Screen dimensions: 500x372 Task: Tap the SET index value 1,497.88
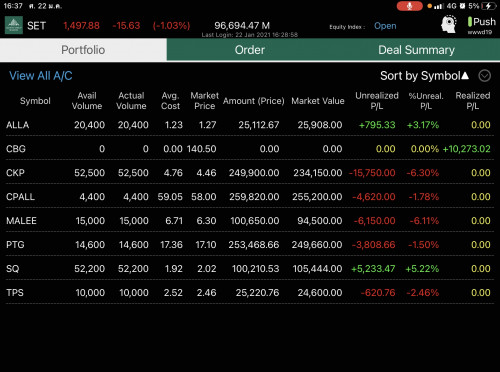81,26
